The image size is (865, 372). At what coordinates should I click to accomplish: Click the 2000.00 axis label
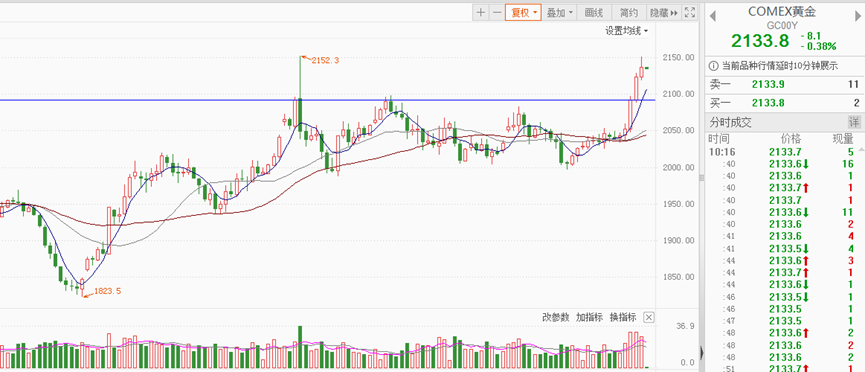coord(678,167)
